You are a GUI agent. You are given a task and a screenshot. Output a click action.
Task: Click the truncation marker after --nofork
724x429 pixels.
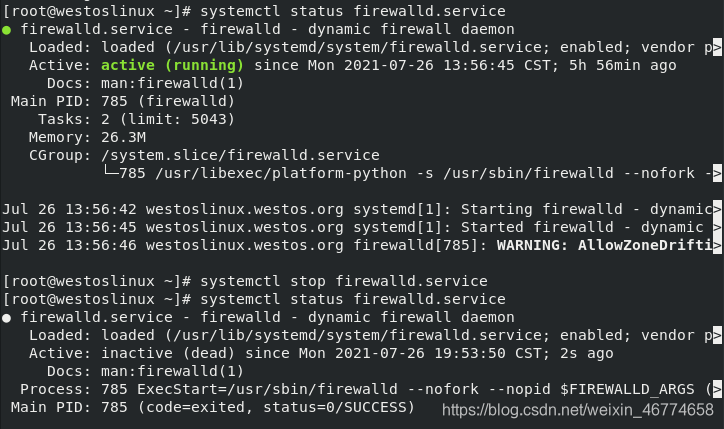point(717,173)
